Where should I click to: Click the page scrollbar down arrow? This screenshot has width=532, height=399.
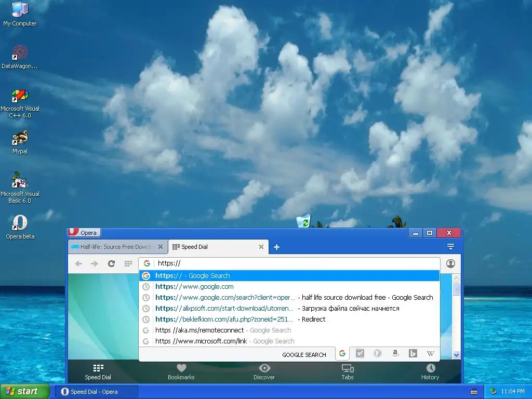(x=456, y=355)
